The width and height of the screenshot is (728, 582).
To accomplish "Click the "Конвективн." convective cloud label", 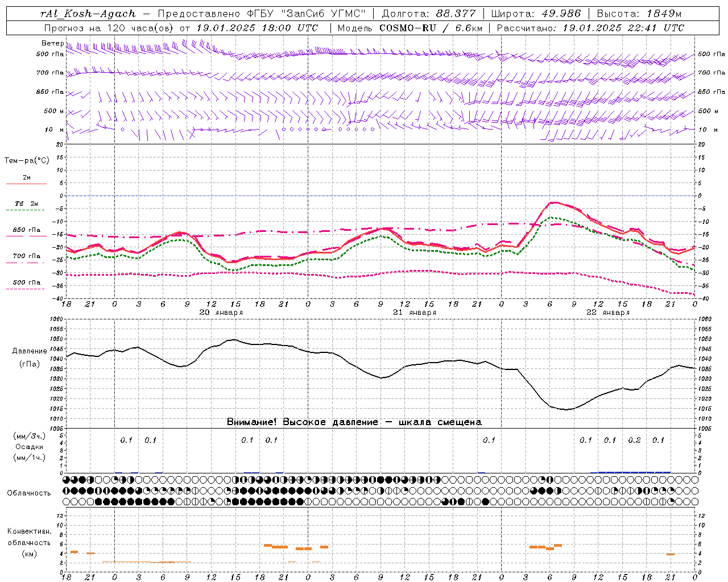I will (29, 531).
